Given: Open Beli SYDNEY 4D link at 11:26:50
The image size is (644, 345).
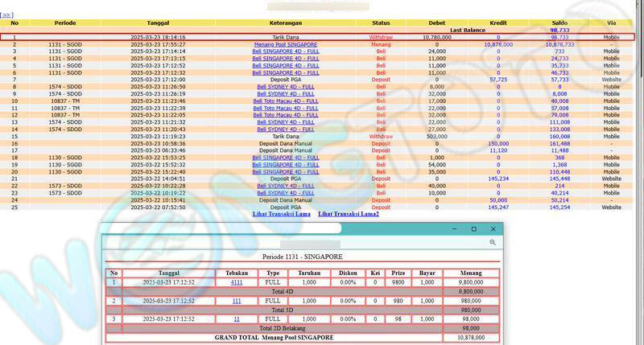Looking at the screenshot, I should 286,87.
